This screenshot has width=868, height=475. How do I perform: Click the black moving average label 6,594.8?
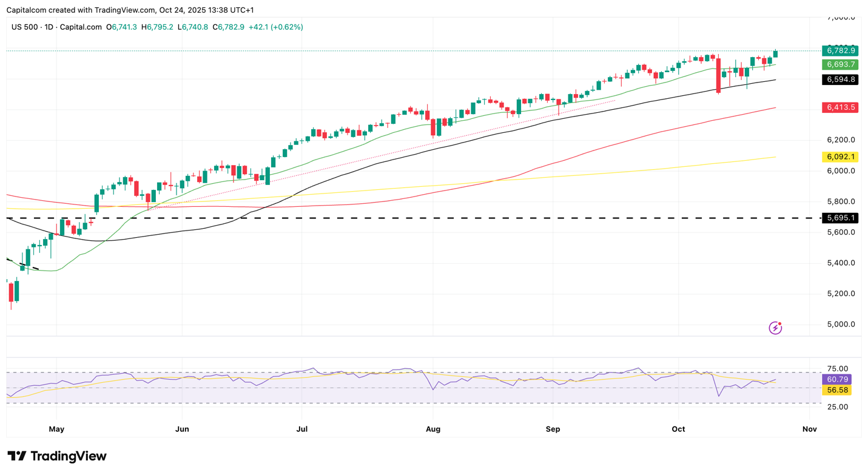coord(839,79)
